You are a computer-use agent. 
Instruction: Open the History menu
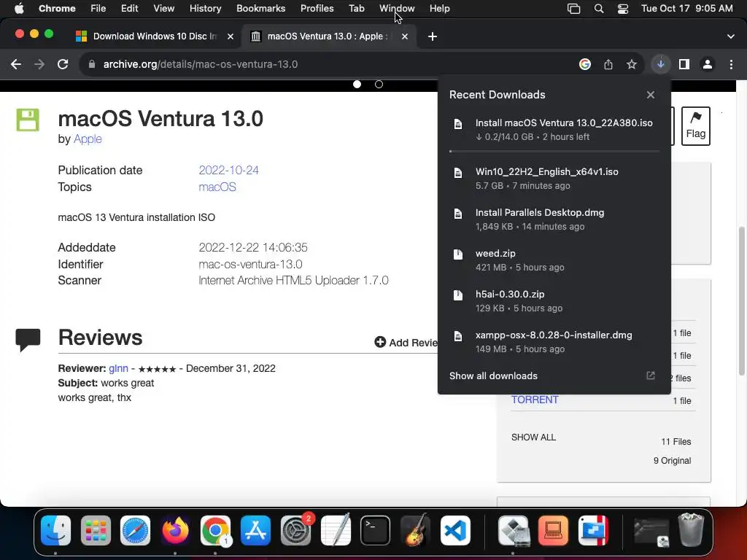tap(205, 9)
